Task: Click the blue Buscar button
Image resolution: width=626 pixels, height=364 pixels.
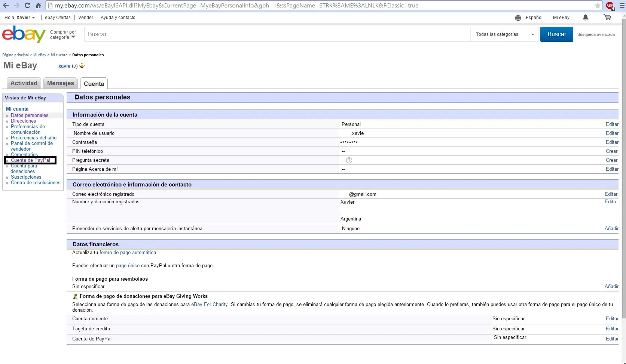Action: click(x=557, y=34)
